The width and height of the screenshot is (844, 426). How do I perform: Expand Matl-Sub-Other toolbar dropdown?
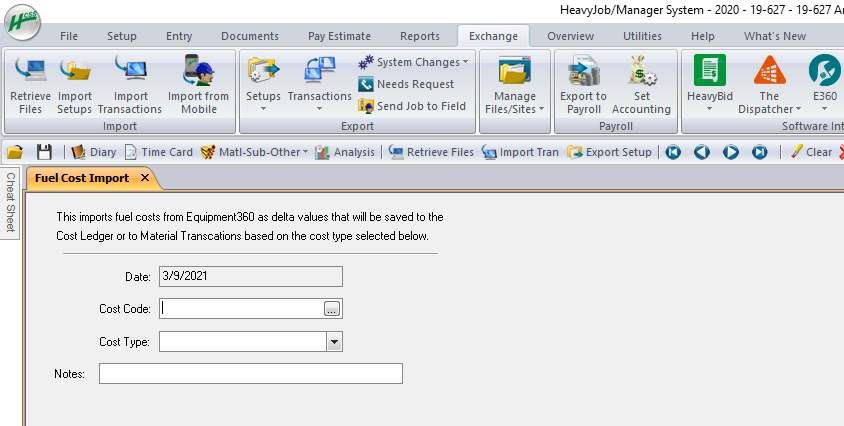[x=305, y=152]
